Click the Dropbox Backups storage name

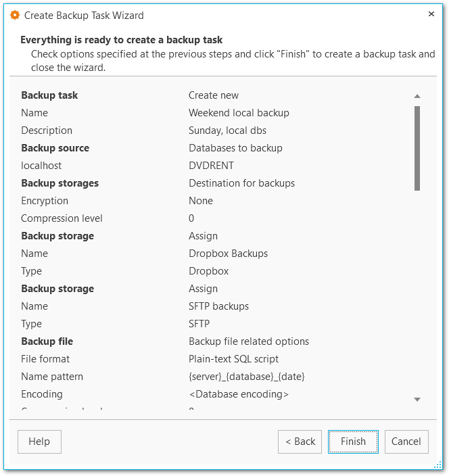pyautogui.click(x=228, y=254)
